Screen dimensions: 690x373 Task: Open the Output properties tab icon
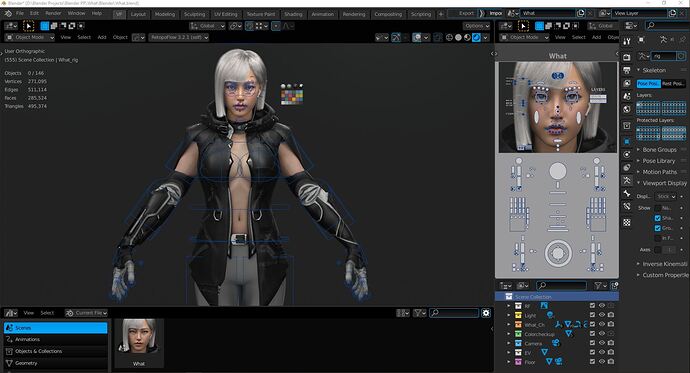coord(627,70)
